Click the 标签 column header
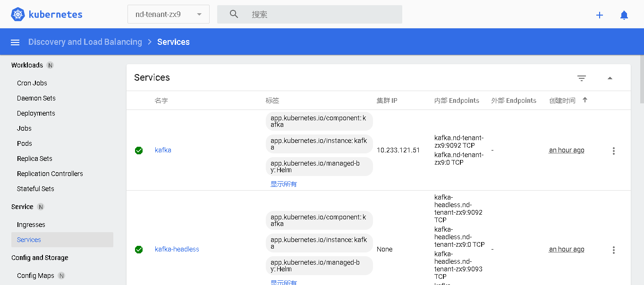644x285 pixels. point(272,101)
